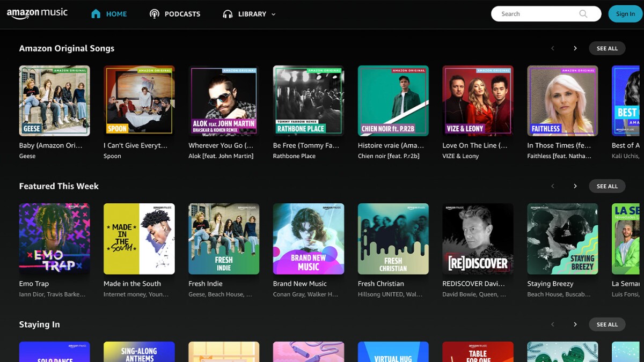Open the Made in the South title link

pos(132,284)
